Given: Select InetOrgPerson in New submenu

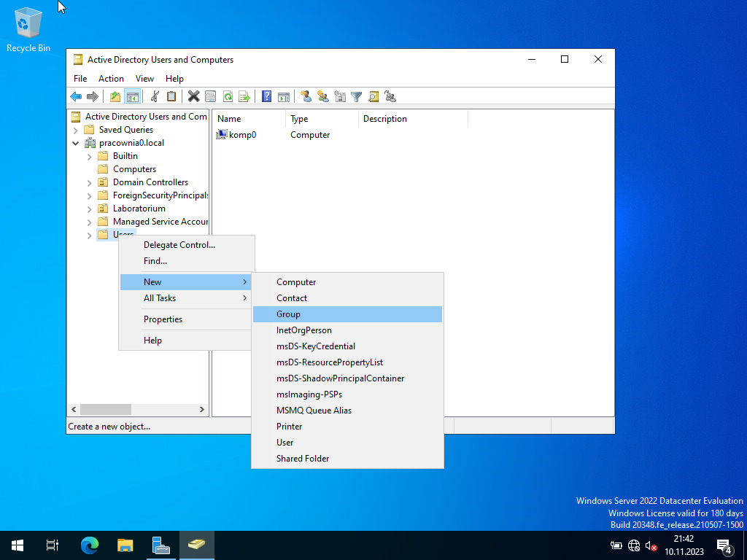Looking at the screenshot, I should (x=347, y=330).
